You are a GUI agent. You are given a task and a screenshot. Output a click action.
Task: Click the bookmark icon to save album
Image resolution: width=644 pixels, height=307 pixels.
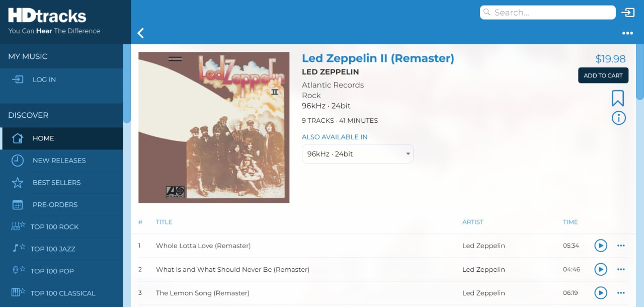pos(618,98)
